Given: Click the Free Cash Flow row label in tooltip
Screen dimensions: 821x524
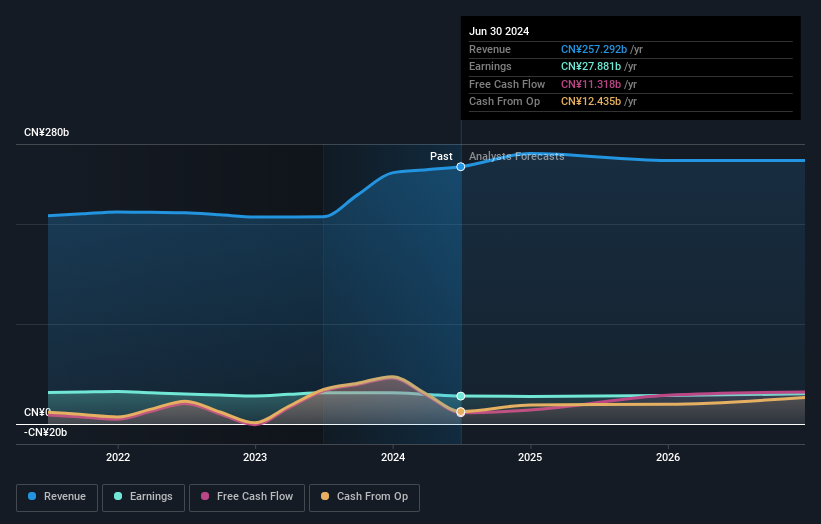Looking at the screenshot, I should (507, 84).
